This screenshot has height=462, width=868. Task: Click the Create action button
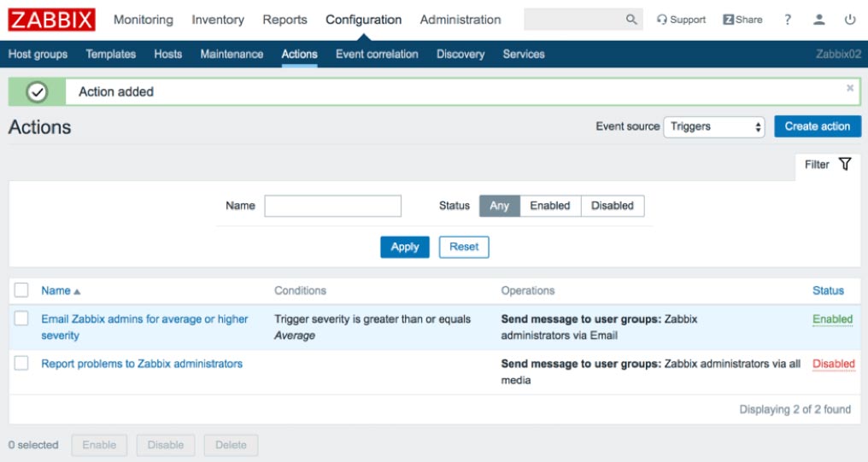(x=817, y=126)
